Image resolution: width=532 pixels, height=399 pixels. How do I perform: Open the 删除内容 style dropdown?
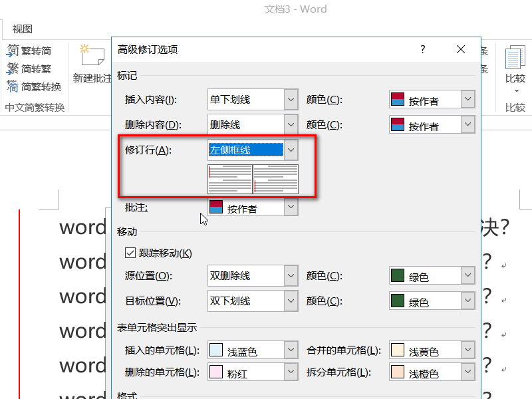coord(291,124)
